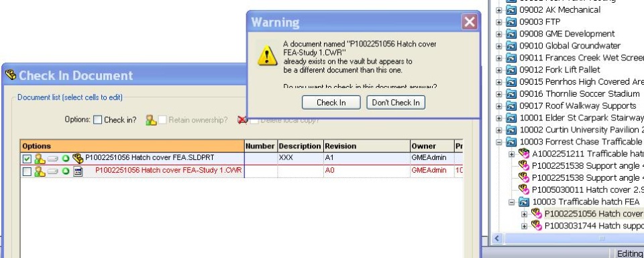This screenshot has width=644, height=258.
Task: Expand the 09008 GME Development folder
Action: 499,34
